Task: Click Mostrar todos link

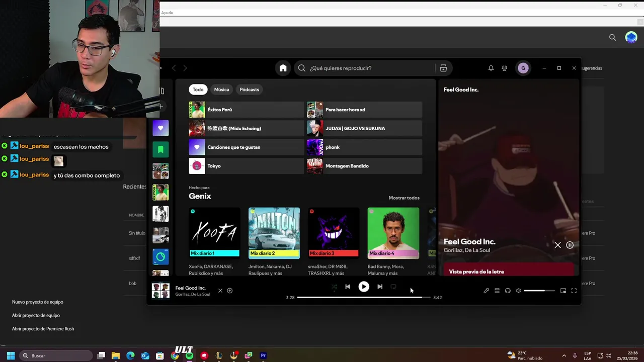Action: tap(404, 198)
